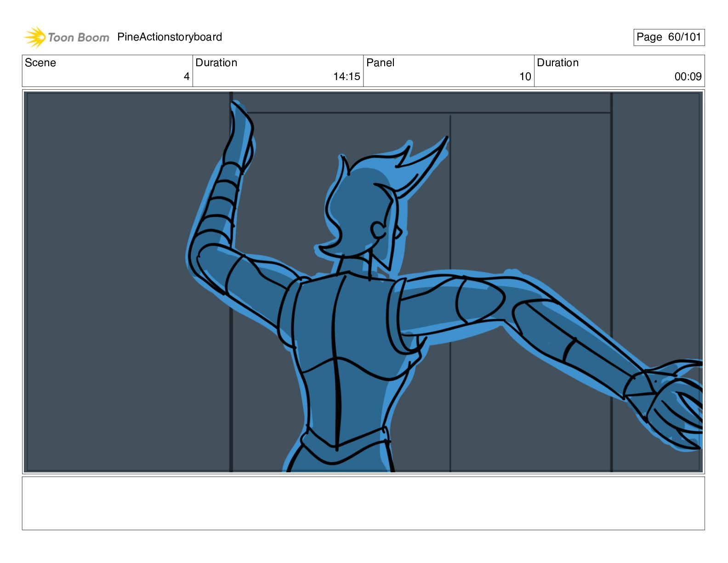This screenshot has width=728, height=563.
Task: Click the Page 60/101 indicator box
Action: 669,37
